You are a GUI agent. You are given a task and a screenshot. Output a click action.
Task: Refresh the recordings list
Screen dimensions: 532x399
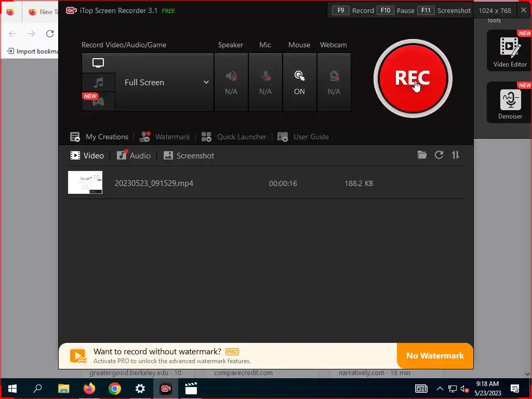coord(439,155)
